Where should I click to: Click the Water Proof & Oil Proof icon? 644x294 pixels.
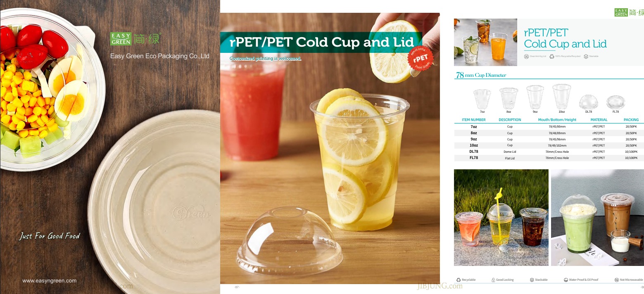[x=566, y=280]
